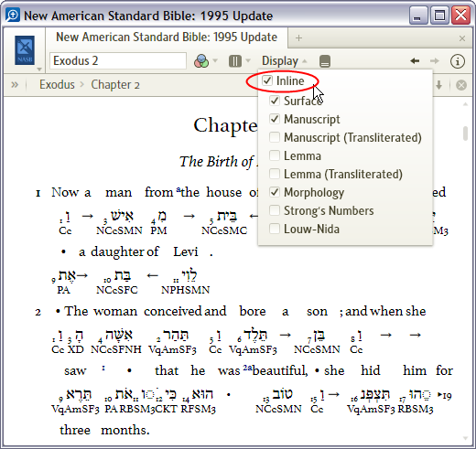The height and width of the screenshot is (449, 476).
Task: Click morphology code NPHSMN under Levi
Action: point(186,290)
